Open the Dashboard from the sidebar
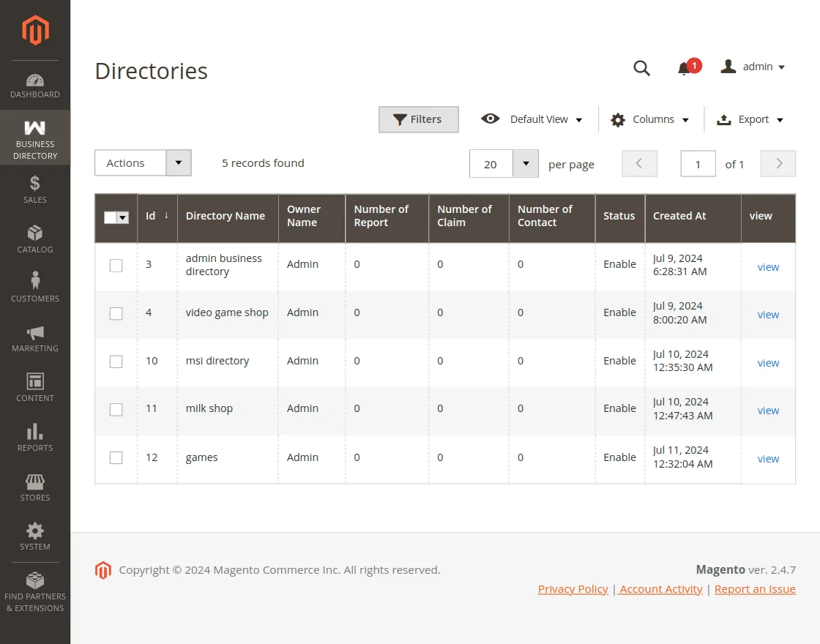Viewport: 820px width, 644px height. tap(34, 84)
